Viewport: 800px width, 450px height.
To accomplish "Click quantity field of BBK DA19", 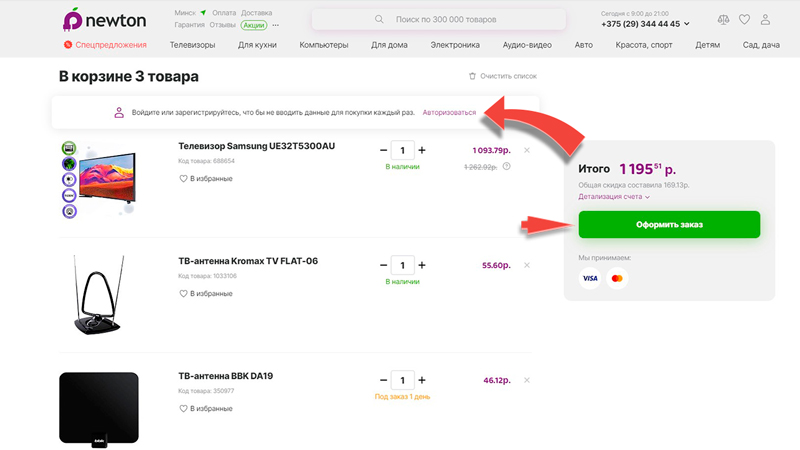I will pos(403,380).
